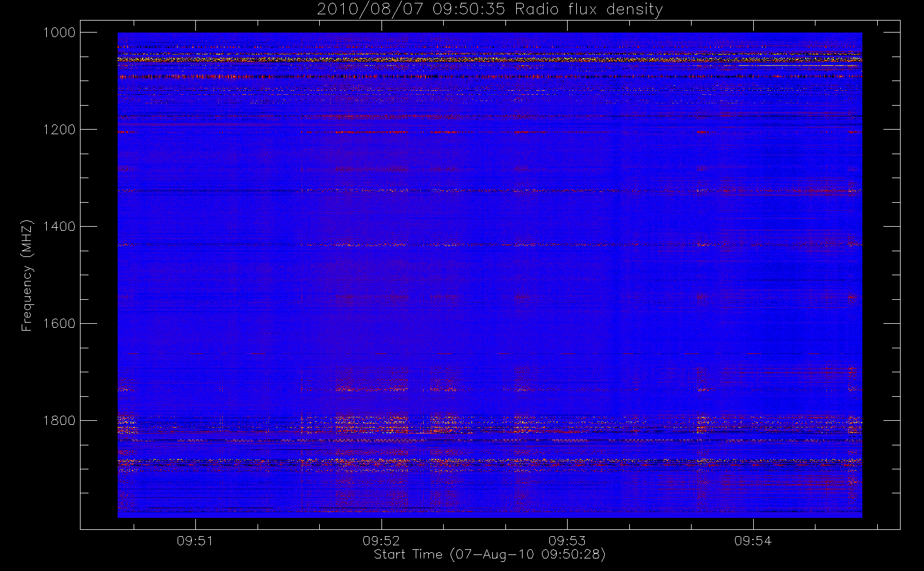Click the 'Start Time (07-Aug-10 09:50:28)' axis label
The width and height of the screenshot is (924, 571).
[x=489, y=554]
